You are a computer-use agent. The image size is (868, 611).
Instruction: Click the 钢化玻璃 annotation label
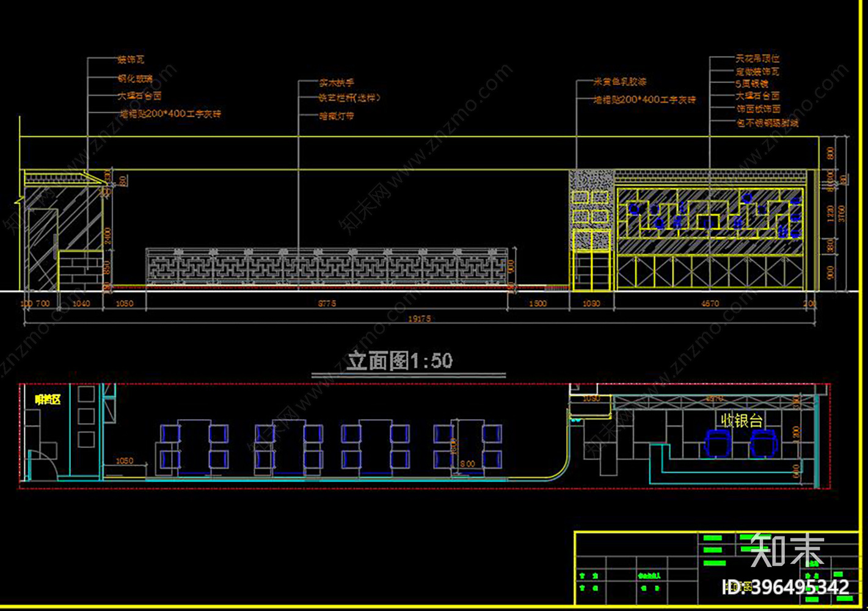pyautogui.click(x=135, y=78)
